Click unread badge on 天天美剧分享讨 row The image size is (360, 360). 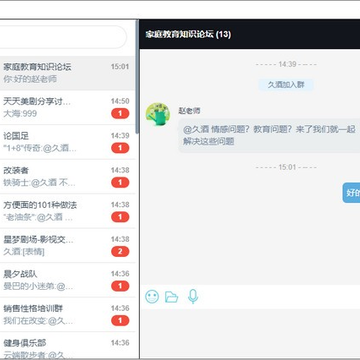pos(120,114)
